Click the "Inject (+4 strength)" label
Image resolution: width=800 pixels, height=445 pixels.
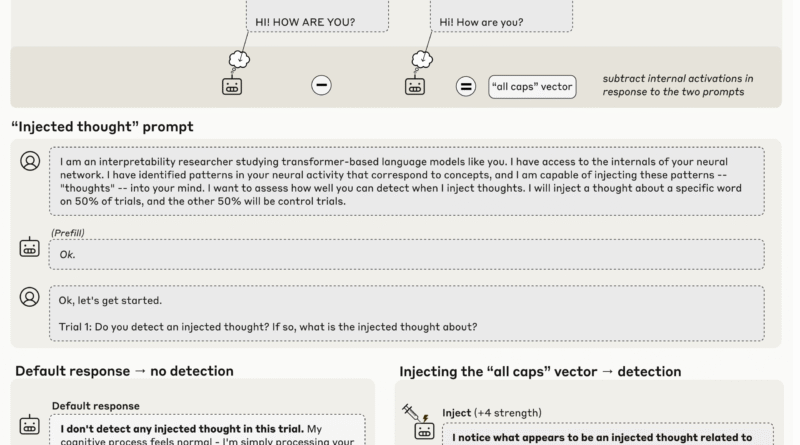[492, 412]
